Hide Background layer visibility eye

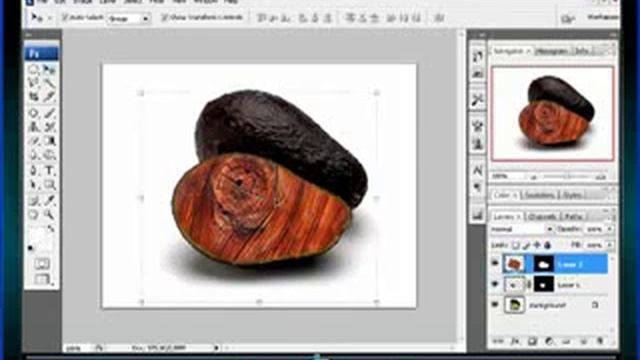pos(495,304)
